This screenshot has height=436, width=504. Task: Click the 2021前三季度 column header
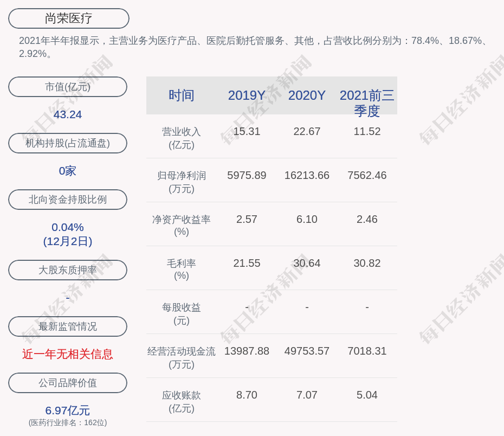[x=367, y=103]
